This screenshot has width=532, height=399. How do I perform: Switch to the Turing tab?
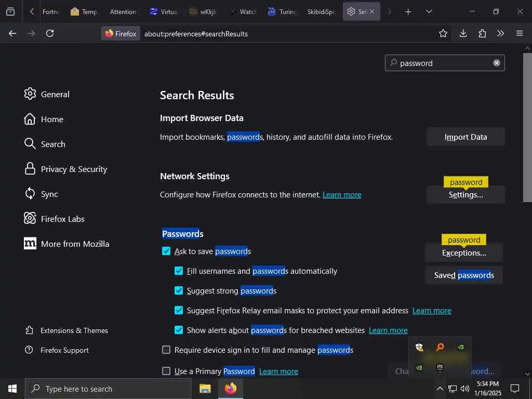click(282, 12)
